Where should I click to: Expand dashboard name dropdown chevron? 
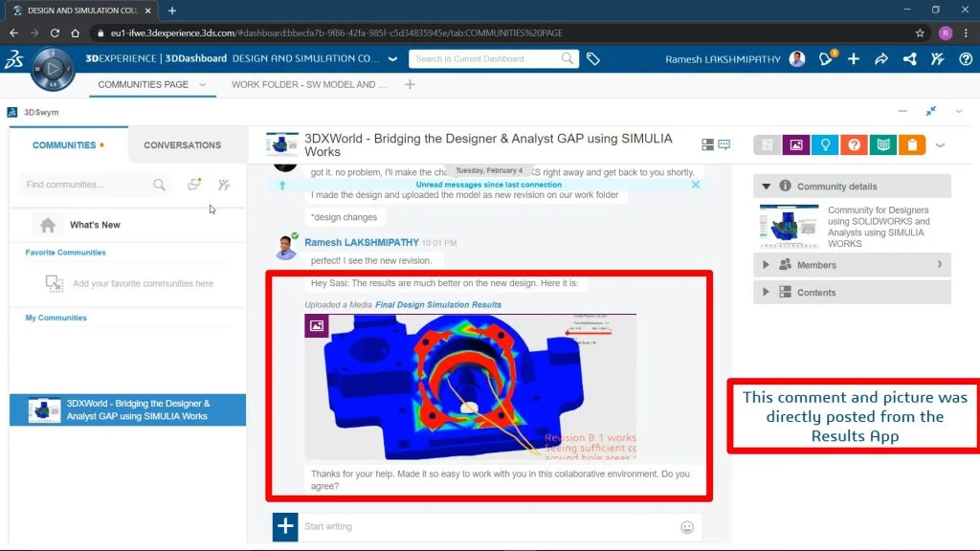392,58
